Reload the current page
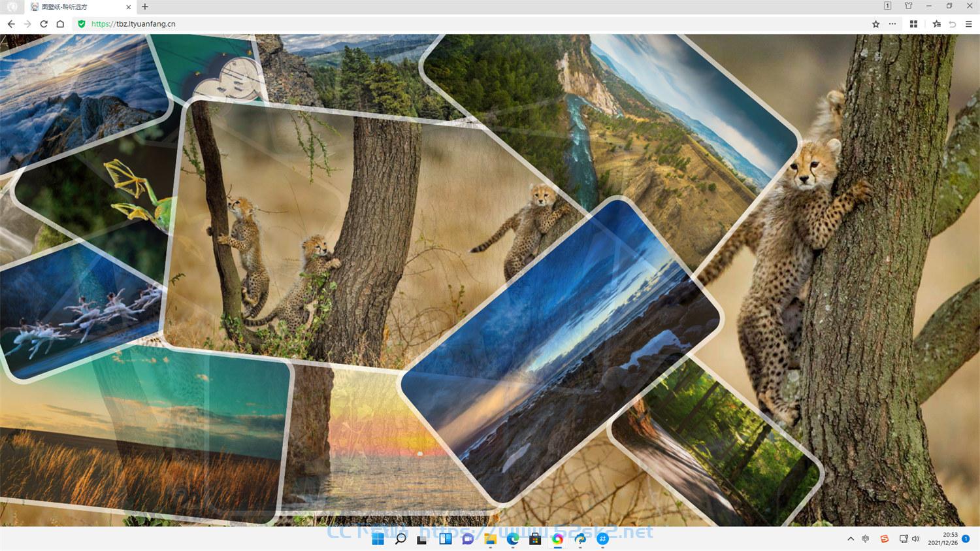The height and width of the screenshot is (551, 980). [44, 24]
